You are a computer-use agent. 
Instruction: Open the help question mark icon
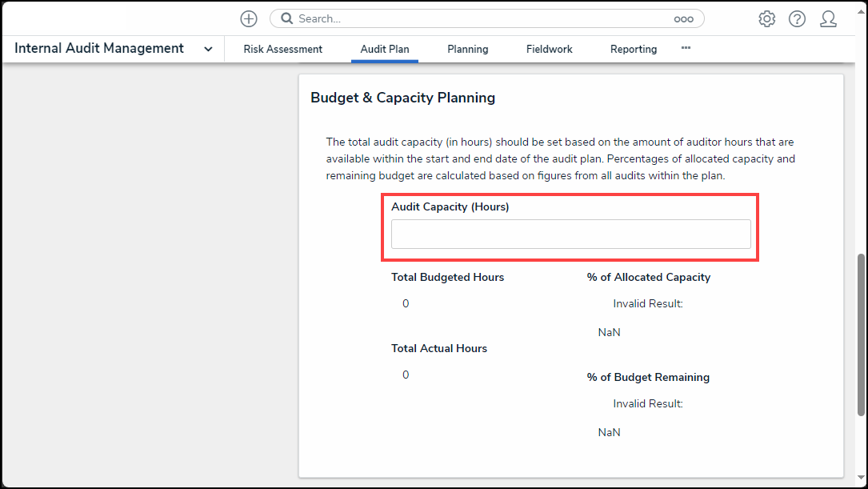[797, 18]
